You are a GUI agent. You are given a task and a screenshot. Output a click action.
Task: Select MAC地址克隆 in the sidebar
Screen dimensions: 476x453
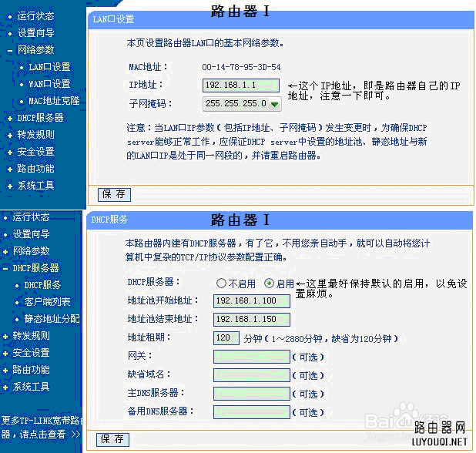pyautogui.click(x=53, y=101)
